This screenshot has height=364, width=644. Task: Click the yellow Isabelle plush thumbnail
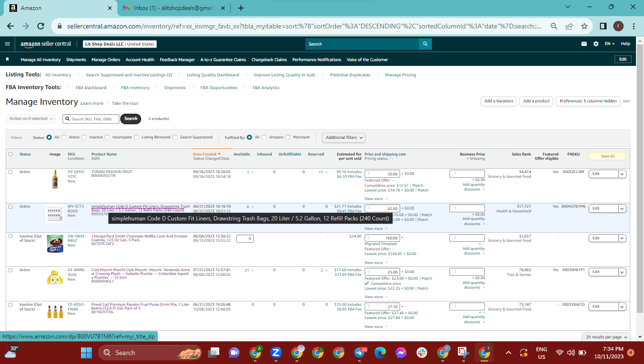click(x=55, y=277)
